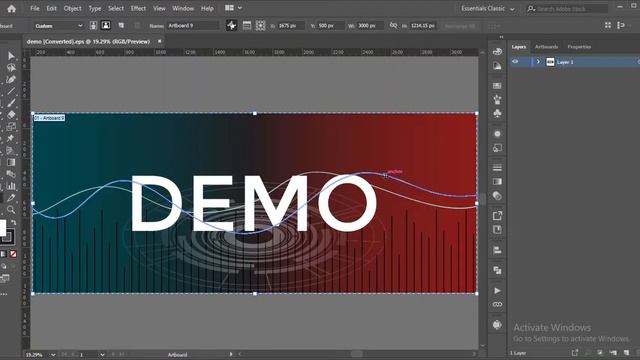Close the demo [Converted].eps tab
The width and height of the screenshot is (640, 360).
coord(160,41)
